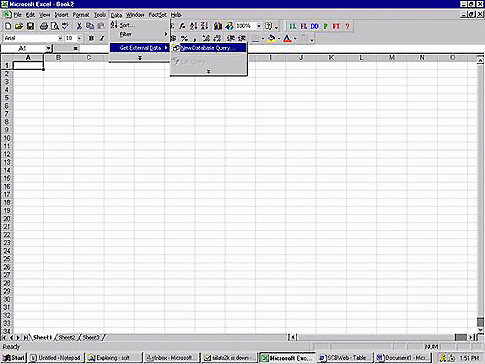
Task: Apply Percent Style formatting
Action: (184, 38)
